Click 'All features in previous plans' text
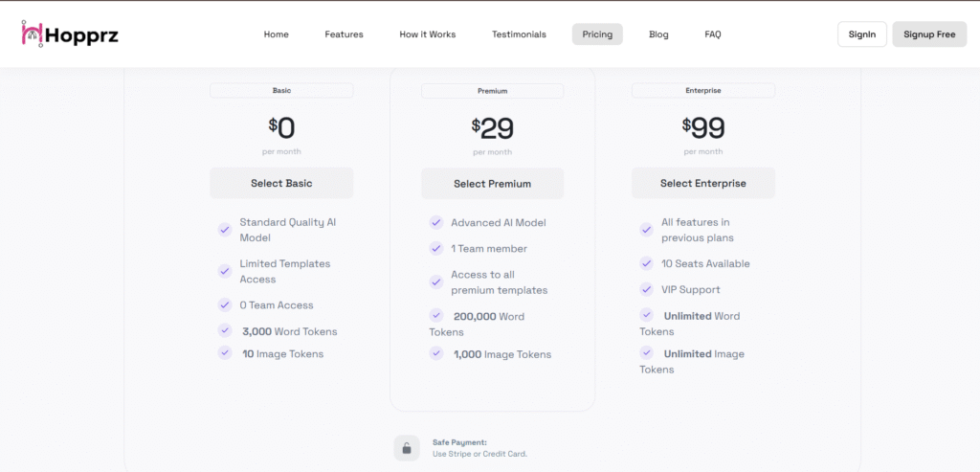 698,230
